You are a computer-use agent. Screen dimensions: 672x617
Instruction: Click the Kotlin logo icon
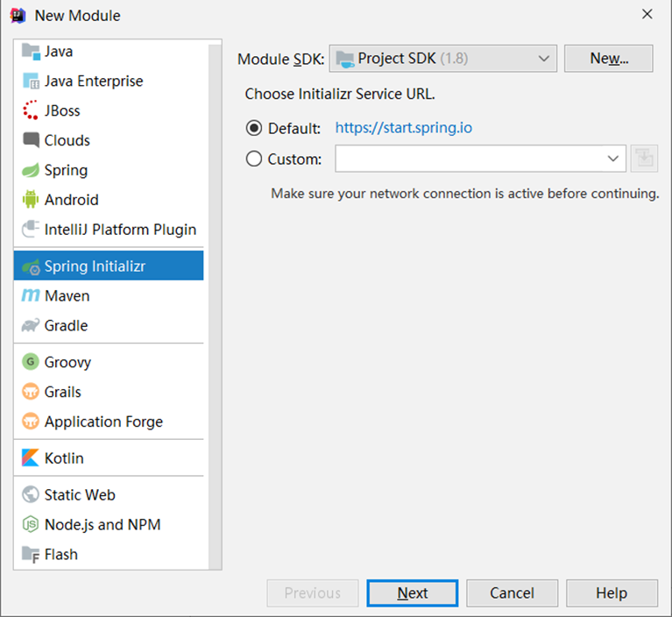point(31,458)
